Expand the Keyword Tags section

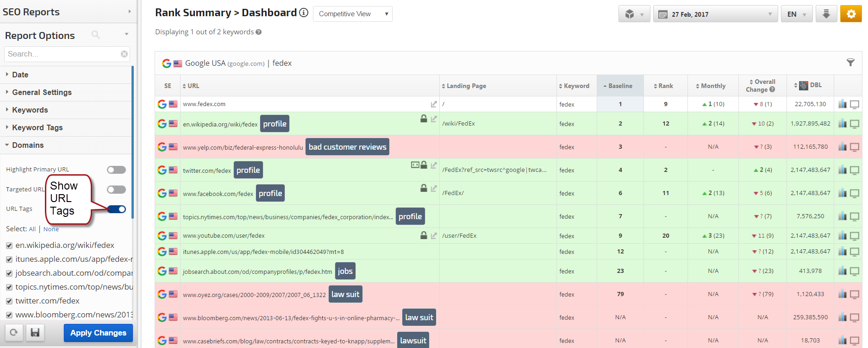point(37,127)
